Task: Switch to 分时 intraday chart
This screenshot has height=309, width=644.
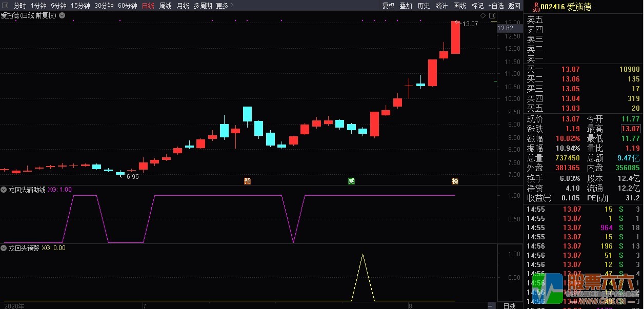Action: [x=19, y=6]
